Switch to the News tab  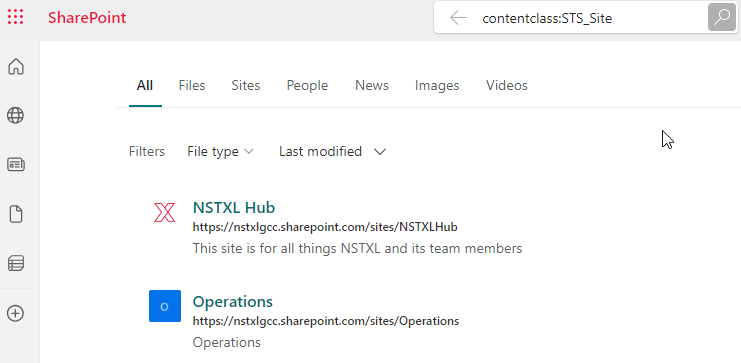pyautogui.click(x=372, y=86)
